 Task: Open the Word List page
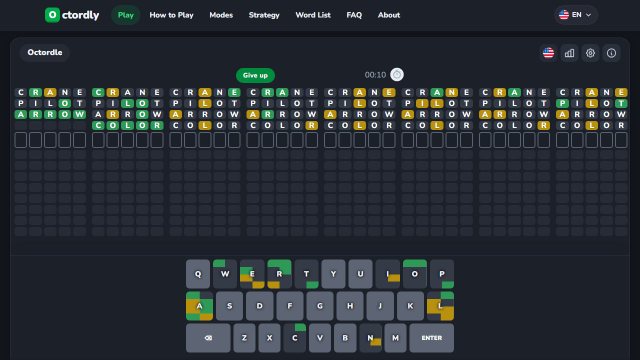(313, 15)
